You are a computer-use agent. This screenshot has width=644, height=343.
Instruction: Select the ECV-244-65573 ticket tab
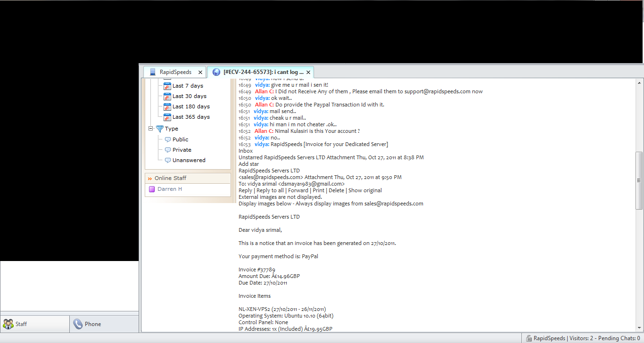(260, 72)
